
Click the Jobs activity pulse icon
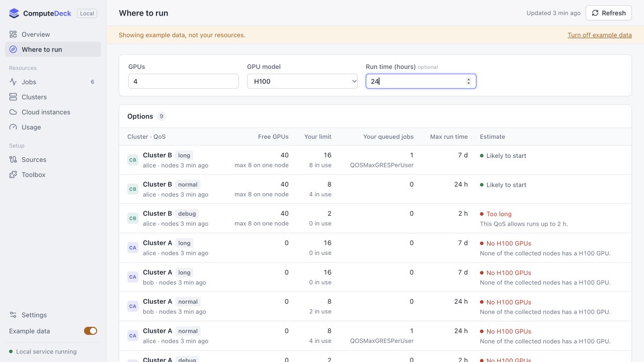[13, 82]
